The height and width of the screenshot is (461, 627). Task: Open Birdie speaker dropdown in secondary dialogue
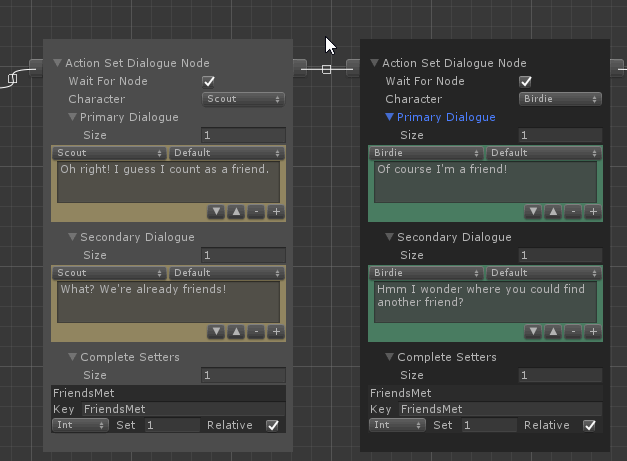tap(426, 273)
